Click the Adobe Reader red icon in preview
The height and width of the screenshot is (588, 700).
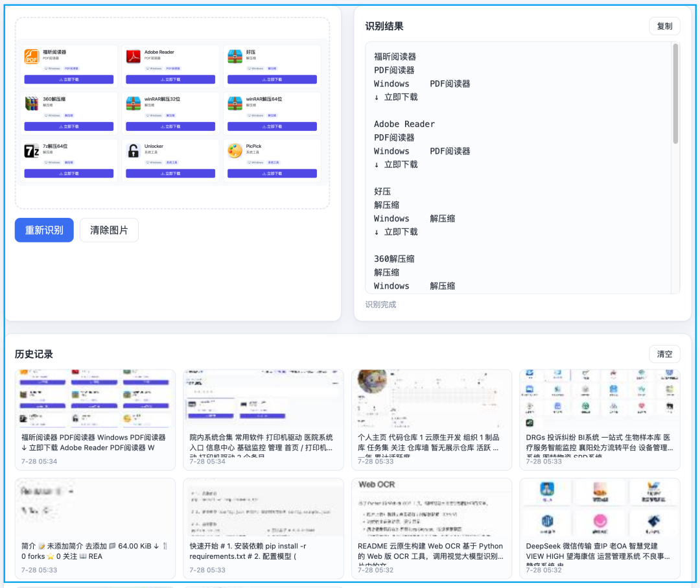tap(133, 56)
